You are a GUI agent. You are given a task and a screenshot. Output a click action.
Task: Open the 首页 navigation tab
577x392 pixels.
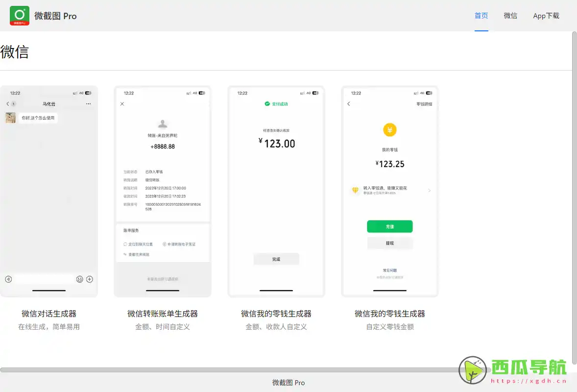[481, 16]
